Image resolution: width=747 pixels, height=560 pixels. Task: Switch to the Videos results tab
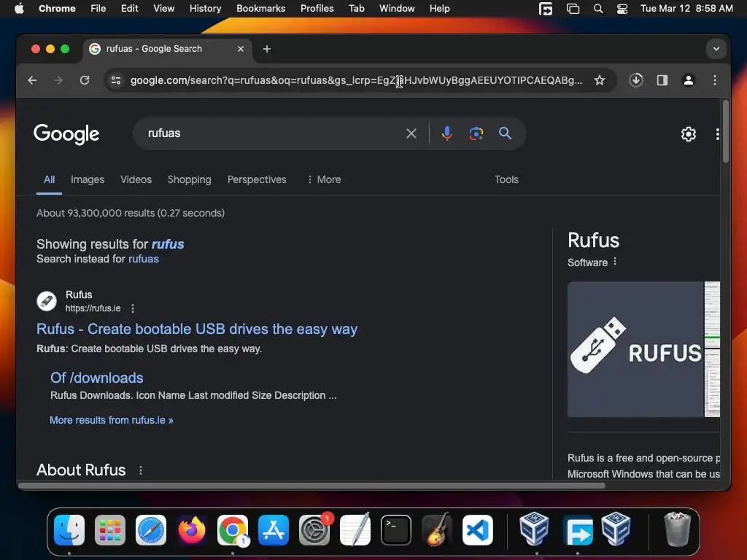pyautogui.click(x=136, y=179)
